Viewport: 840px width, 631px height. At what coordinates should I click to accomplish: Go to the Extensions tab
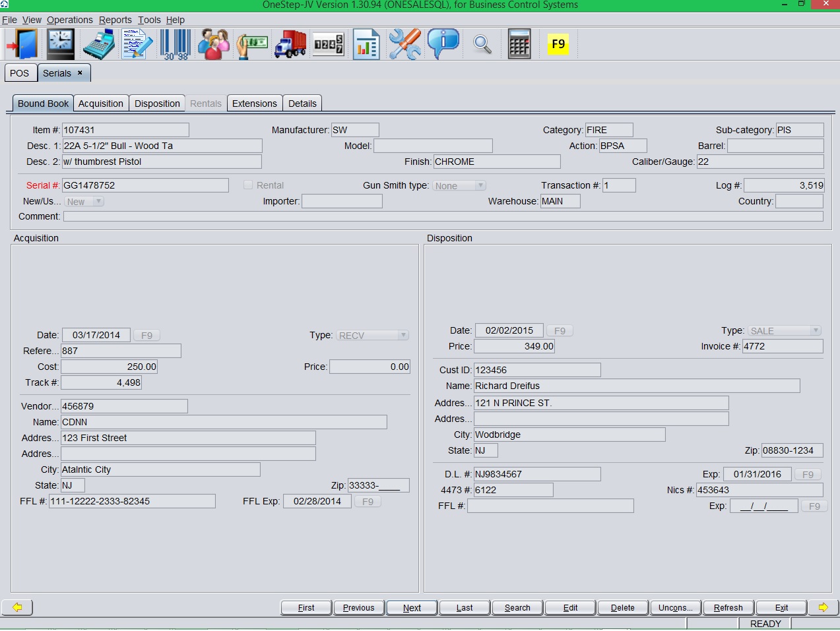coord(254,104)
